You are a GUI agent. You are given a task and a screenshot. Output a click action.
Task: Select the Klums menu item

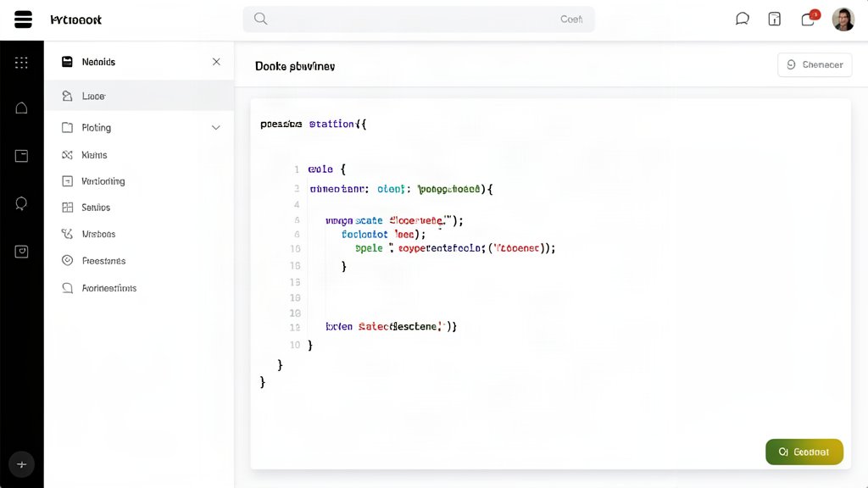coord(139,155)
